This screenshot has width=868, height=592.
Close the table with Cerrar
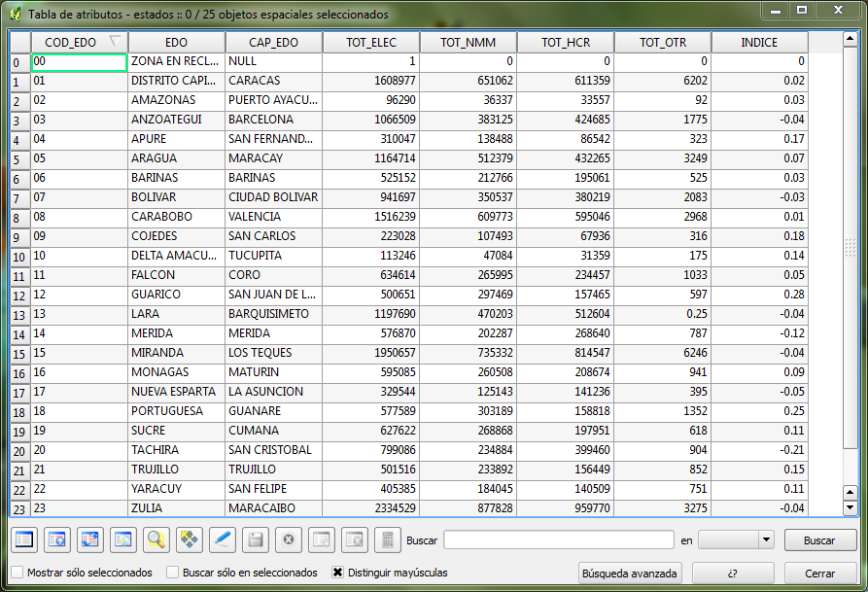[819, 574]
